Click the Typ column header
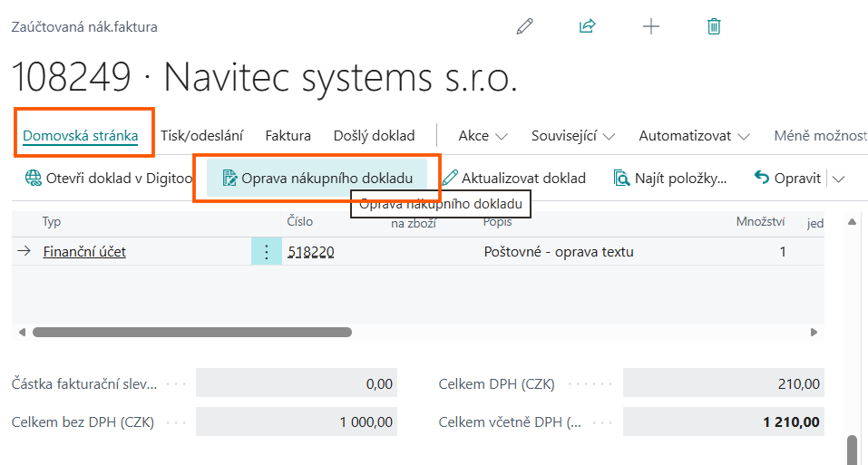Screen dimensions: 868x465 click(52, 222)
